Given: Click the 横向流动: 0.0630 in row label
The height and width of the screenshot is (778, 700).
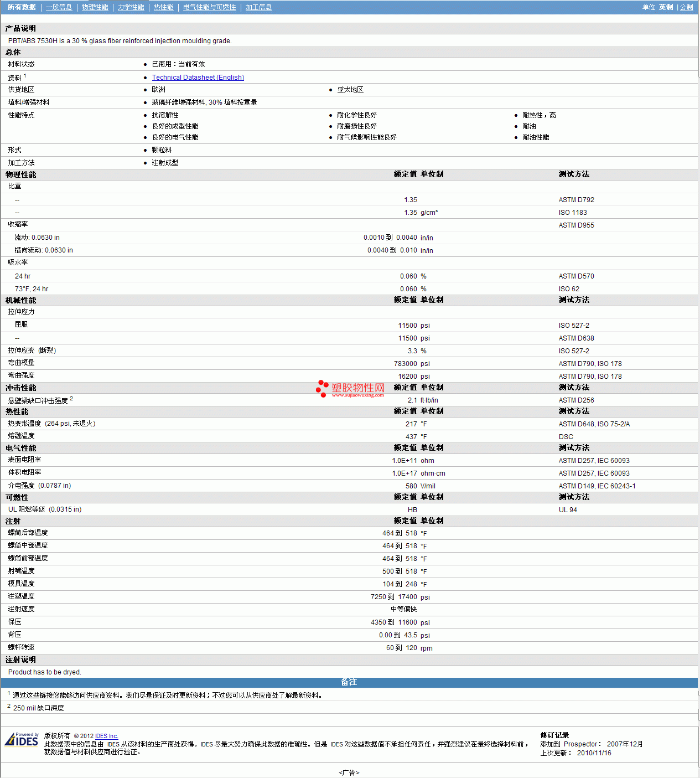Looking at the screenshot, I should coord(44,250).
